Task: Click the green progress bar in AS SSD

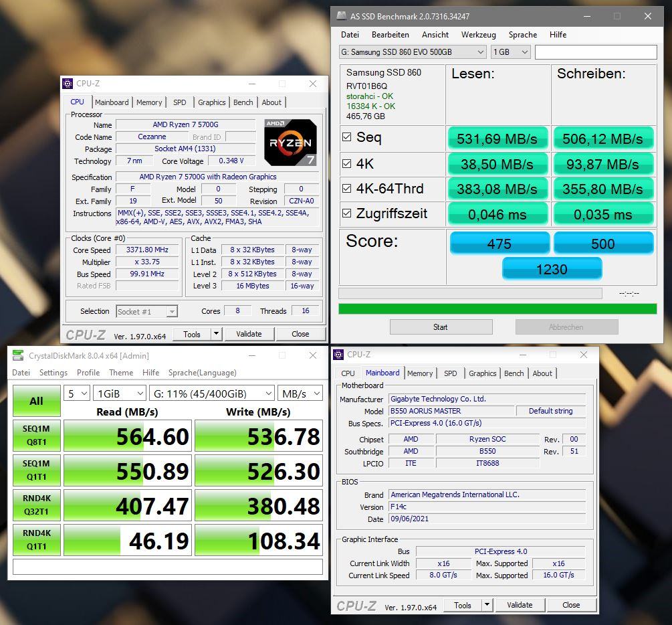Action: pyautogui.click(x=497, y=309)
